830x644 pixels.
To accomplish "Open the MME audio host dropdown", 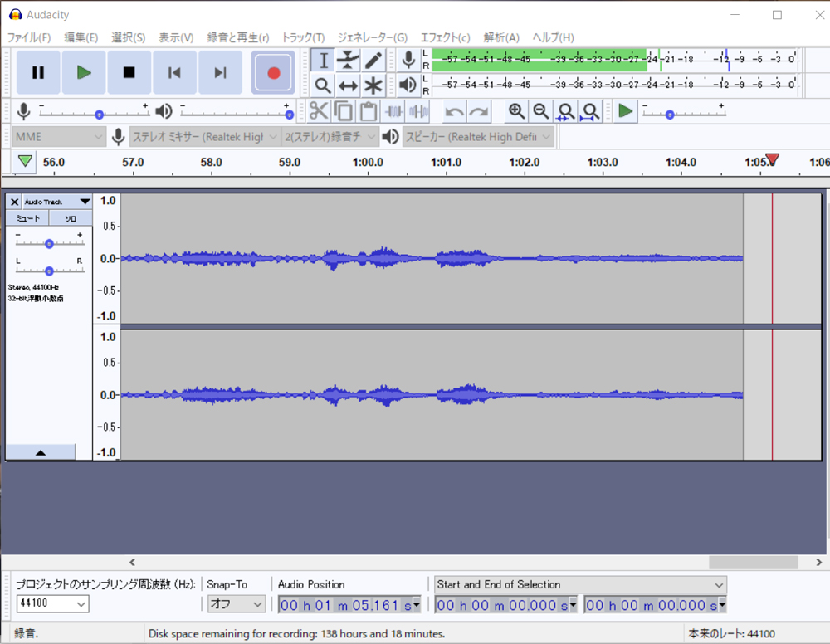I will pyautogui.click(x=59, y=137).
